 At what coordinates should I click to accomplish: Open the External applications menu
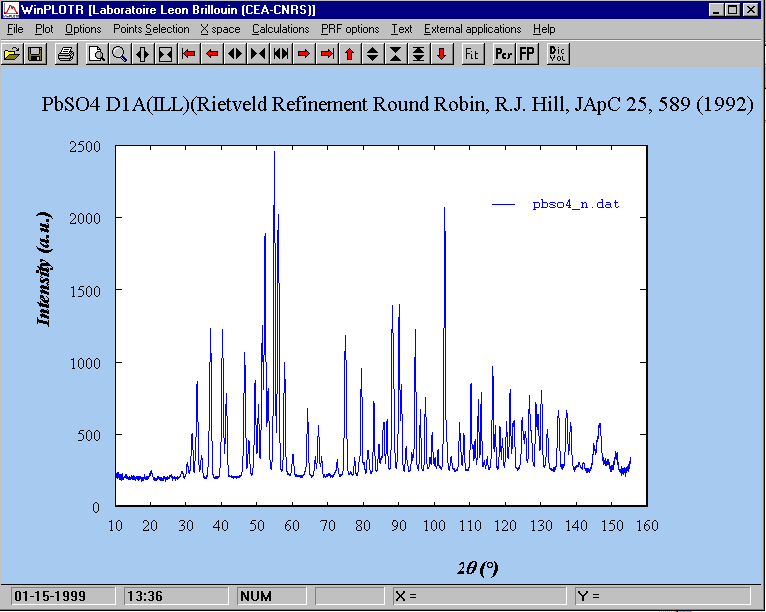[x=472, y=29]
